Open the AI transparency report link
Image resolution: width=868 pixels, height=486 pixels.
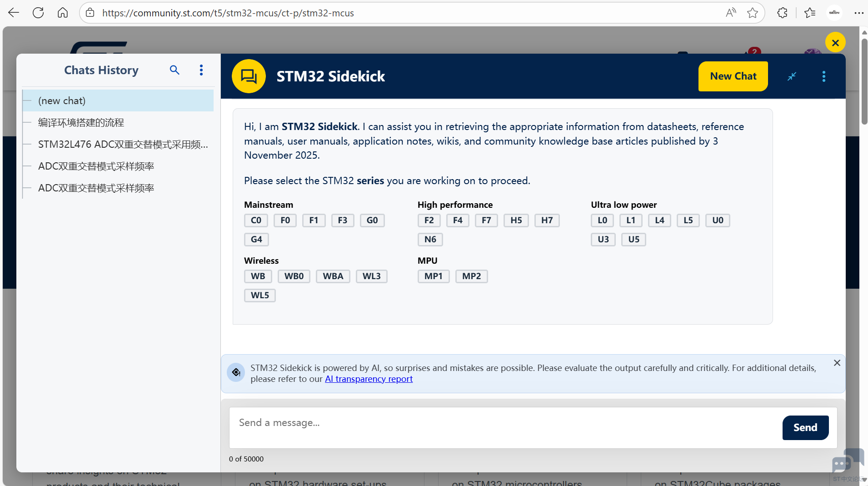pyautogui.click(x=369, y=379)
